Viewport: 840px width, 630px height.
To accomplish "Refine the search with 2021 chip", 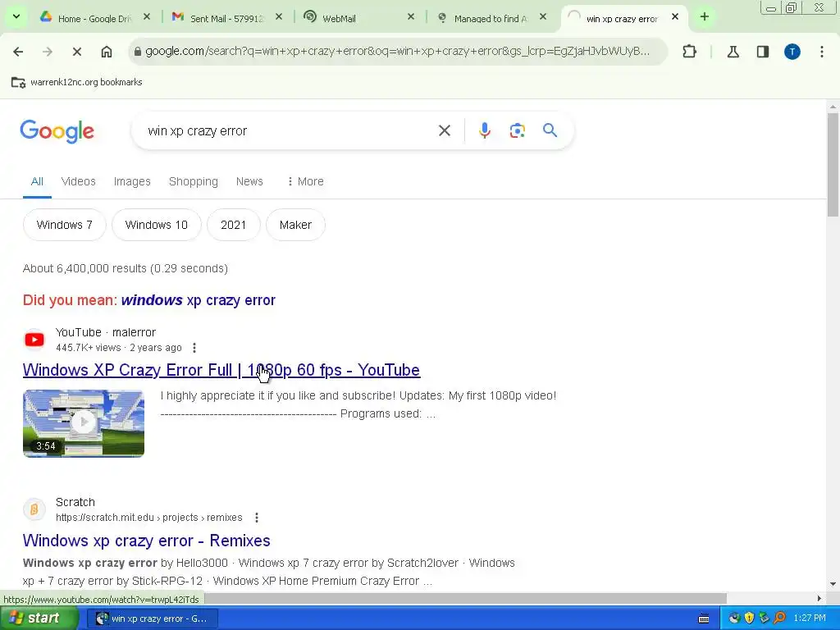I will [234, 225].
